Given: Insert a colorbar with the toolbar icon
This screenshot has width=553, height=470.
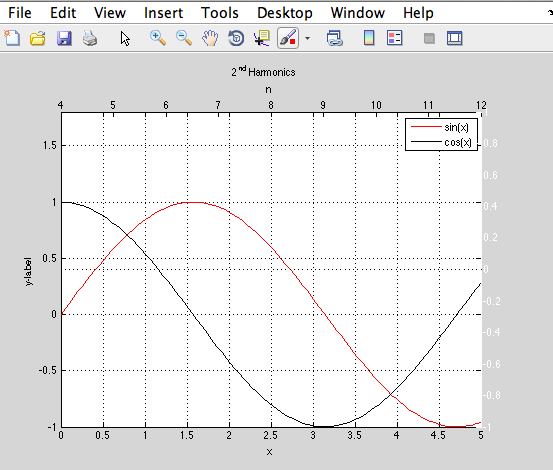Looking at the screenshot, I should click(369, 38).
